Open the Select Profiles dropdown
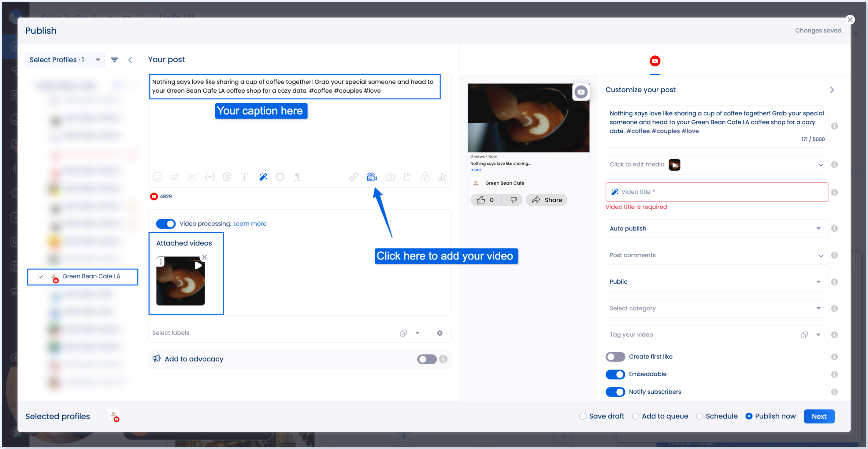The height and width of the screenshot is (449, 868). pos(65,60)
